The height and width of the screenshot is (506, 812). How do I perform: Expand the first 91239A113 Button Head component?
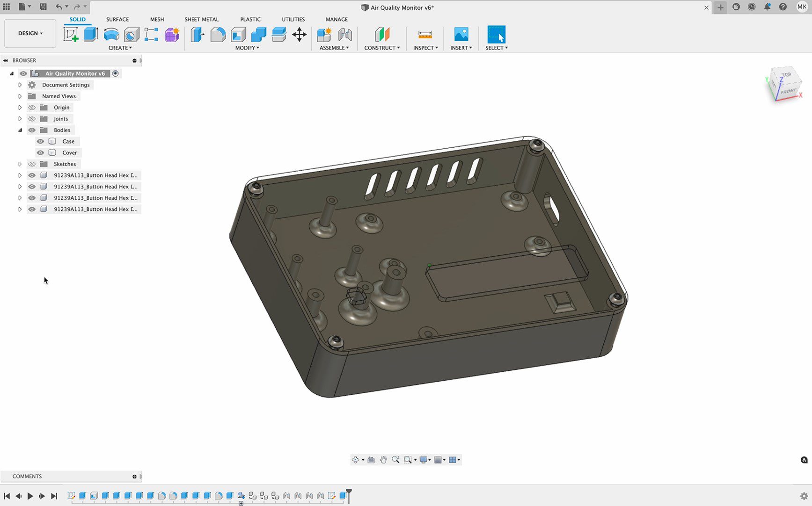(20, 175)
